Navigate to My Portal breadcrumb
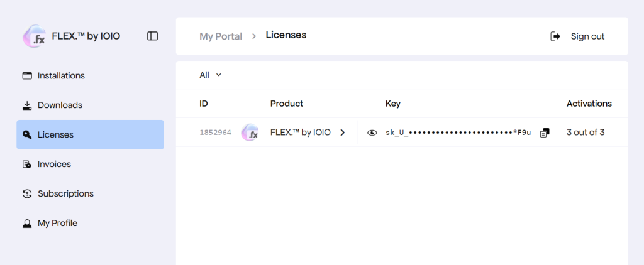644x265 pixels. [x=221, y=36]
